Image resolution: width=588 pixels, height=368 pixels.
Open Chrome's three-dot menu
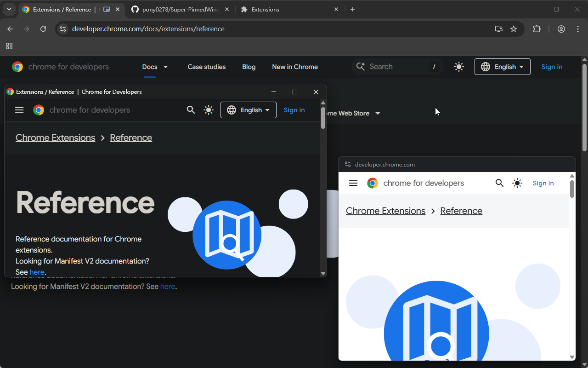click(578, 29)
